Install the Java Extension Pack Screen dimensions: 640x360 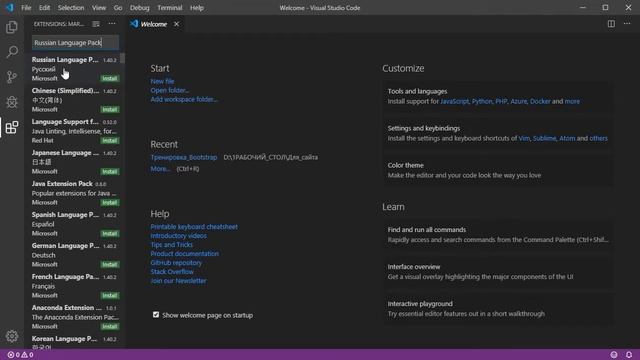110,202
